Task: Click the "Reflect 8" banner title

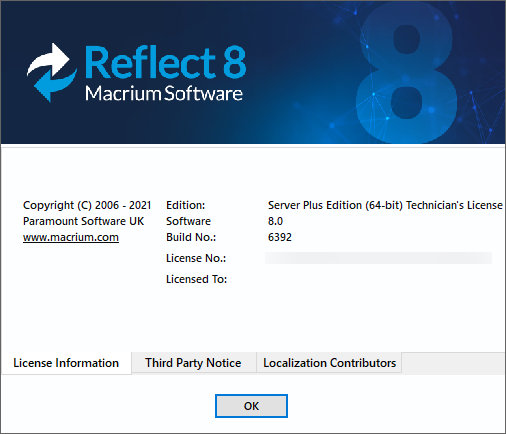Action: pos(166,63)
